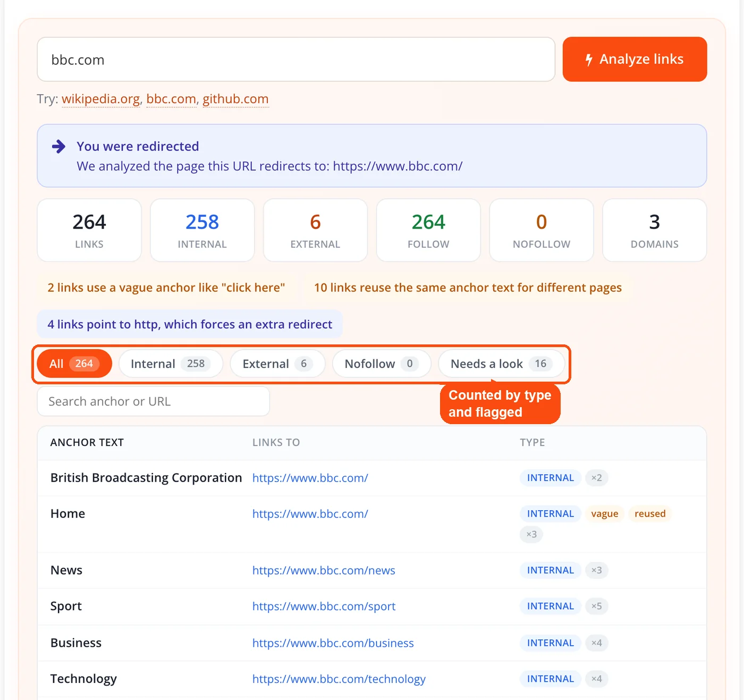Open the Needs a look filter
The image size is (744, 700).
[501, 364]
